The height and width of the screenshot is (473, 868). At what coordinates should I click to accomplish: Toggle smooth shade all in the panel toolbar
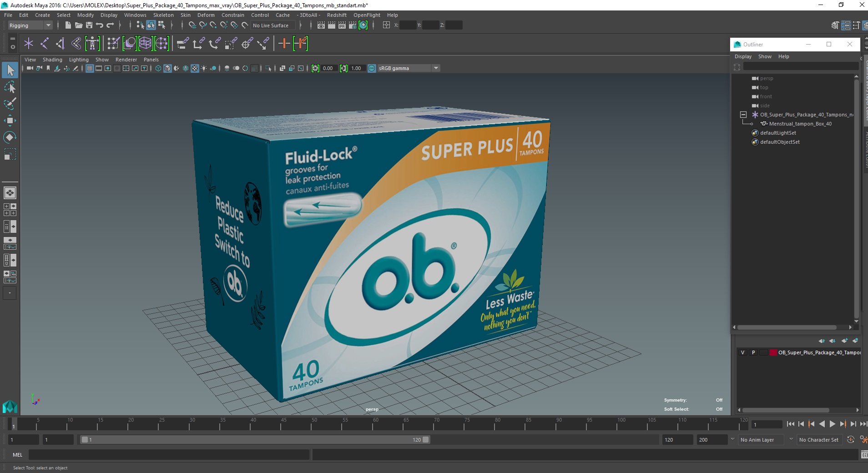tap(167, 68)
